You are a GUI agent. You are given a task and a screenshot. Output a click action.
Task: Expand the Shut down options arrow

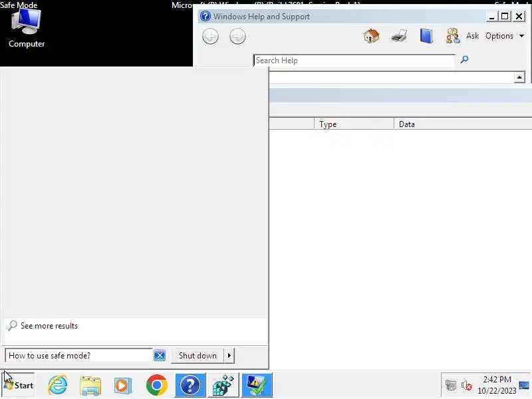[229, 356]
